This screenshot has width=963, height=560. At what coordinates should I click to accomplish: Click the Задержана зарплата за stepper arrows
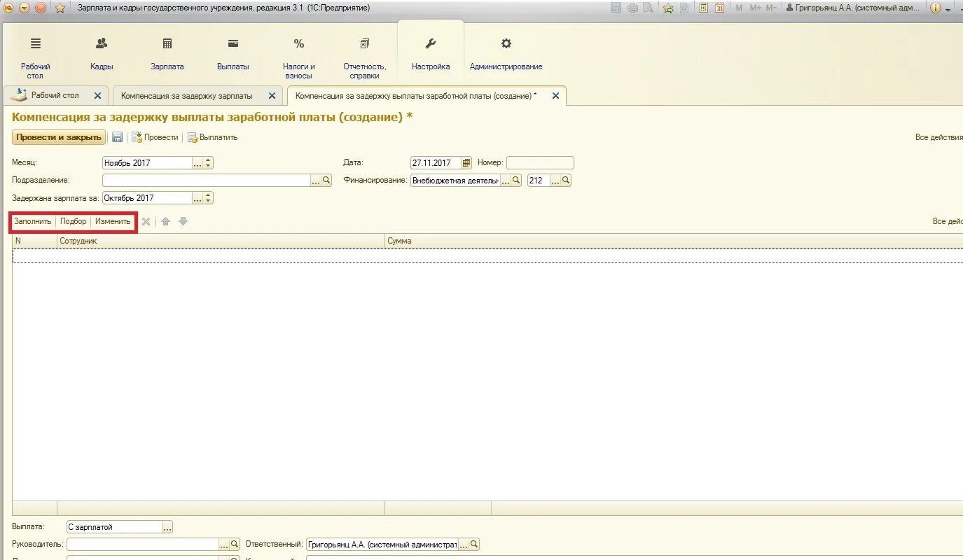209,198
